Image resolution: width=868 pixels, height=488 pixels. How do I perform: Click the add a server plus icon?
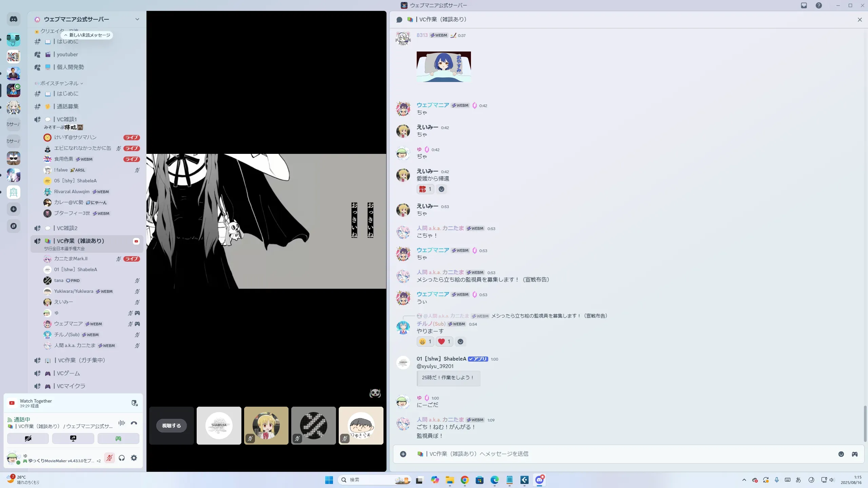(x=14, y=209)
